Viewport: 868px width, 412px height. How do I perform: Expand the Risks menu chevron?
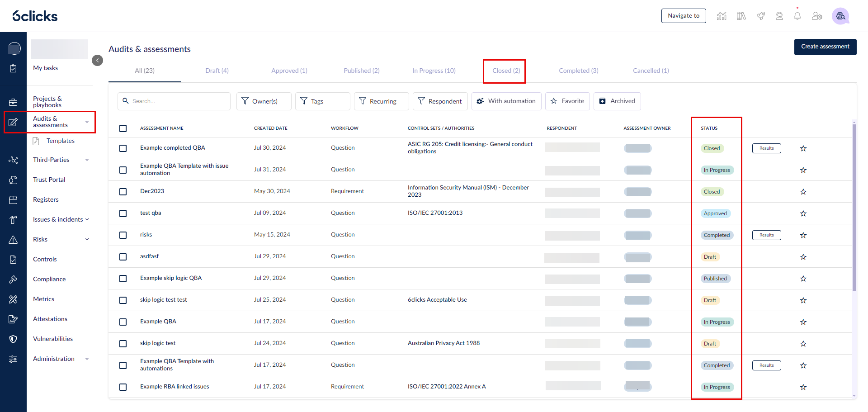click(87, 240)
